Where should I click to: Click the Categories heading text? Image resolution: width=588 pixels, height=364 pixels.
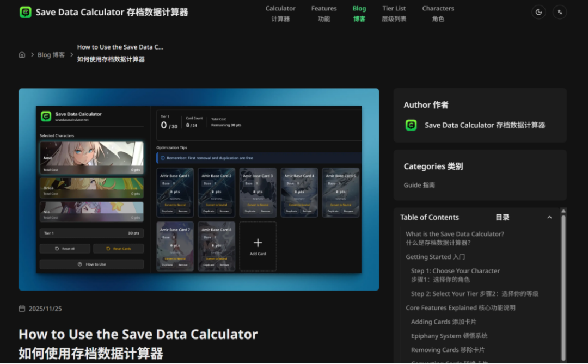point(433,166)
